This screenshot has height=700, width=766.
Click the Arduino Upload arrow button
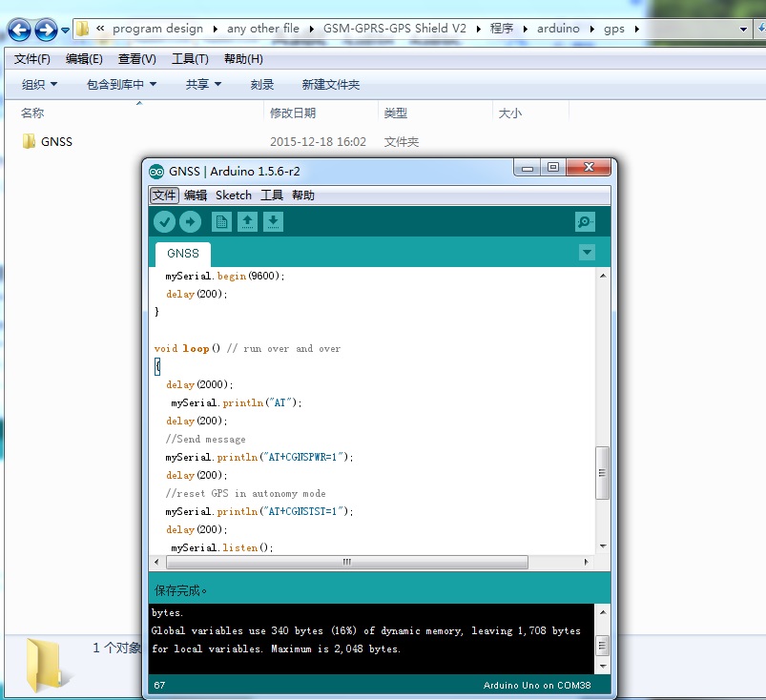point(190,222)
